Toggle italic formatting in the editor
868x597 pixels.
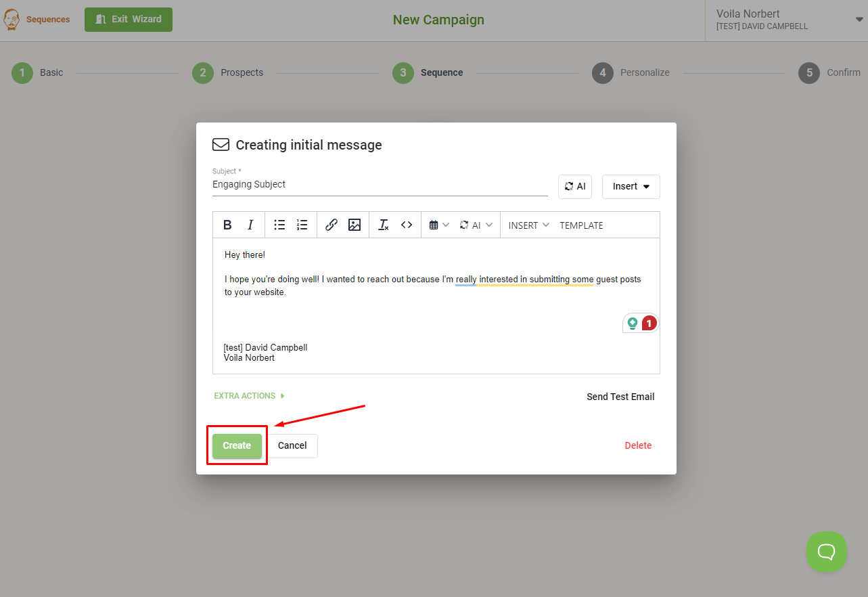pyautogui.click(x=250, y=224)
